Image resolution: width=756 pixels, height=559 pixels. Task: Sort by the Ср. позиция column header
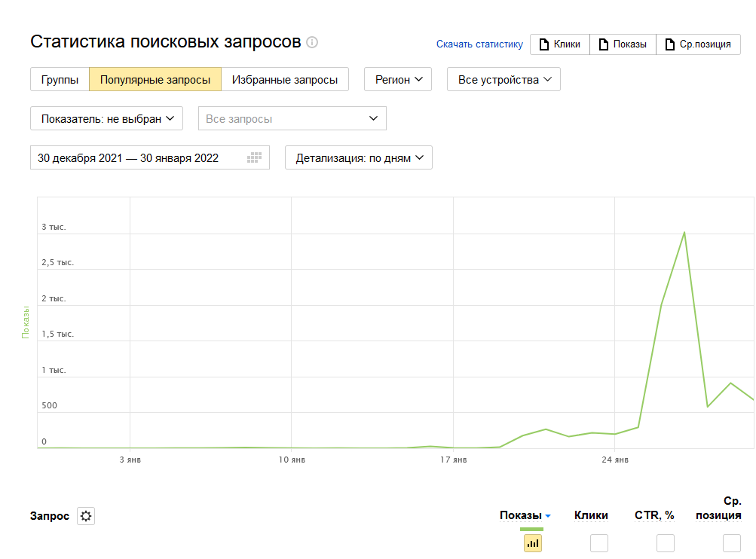[x=718, y=509]
